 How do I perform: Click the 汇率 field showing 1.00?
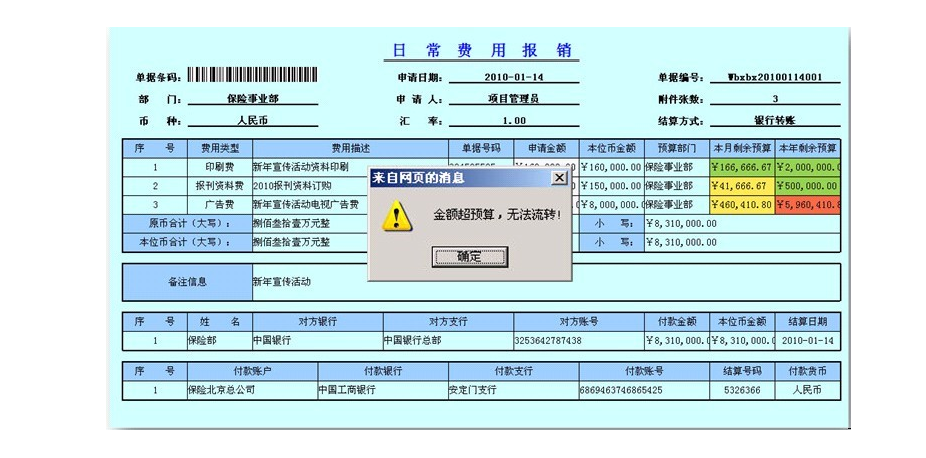513,121
